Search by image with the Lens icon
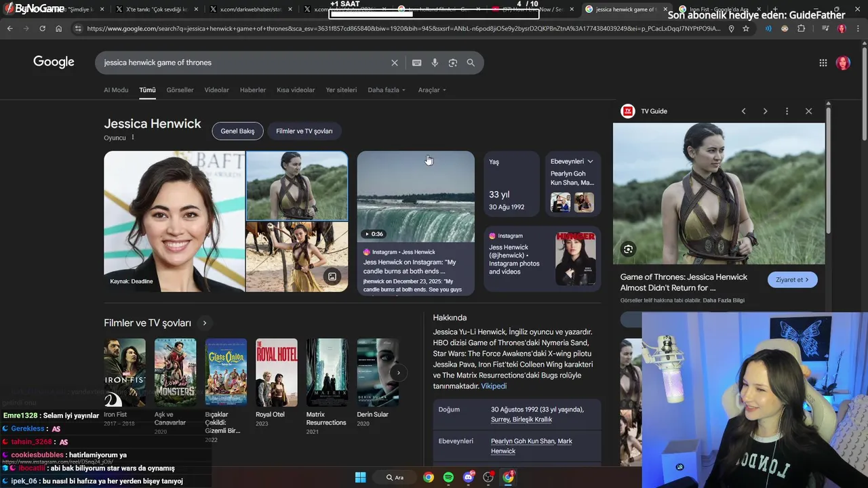The image size is (868, 488). [453, 62]
